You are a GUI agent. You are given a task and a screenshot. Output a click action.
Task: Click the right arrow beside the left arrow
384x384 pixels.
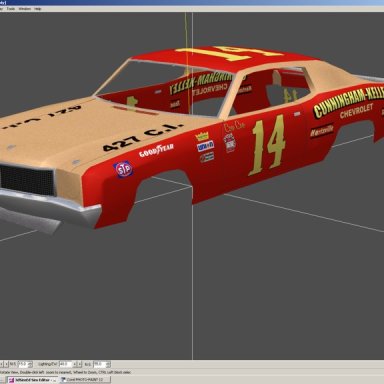tap(6, 364)
